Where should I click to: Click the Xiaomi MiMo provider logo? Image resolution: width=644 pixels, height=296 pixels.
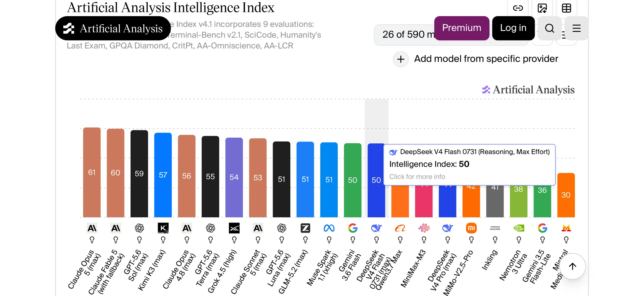tap(471, 228)
